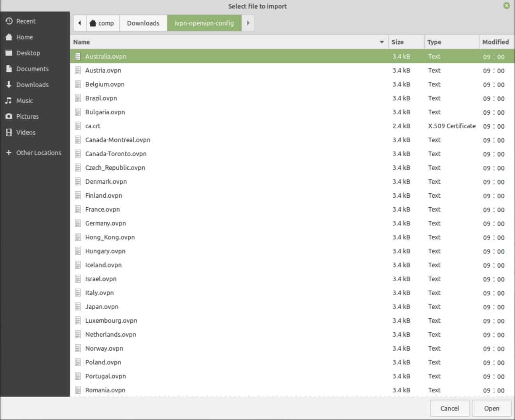
Task: Select the Romania.ovpn file
Action: (x=292, y=390)
